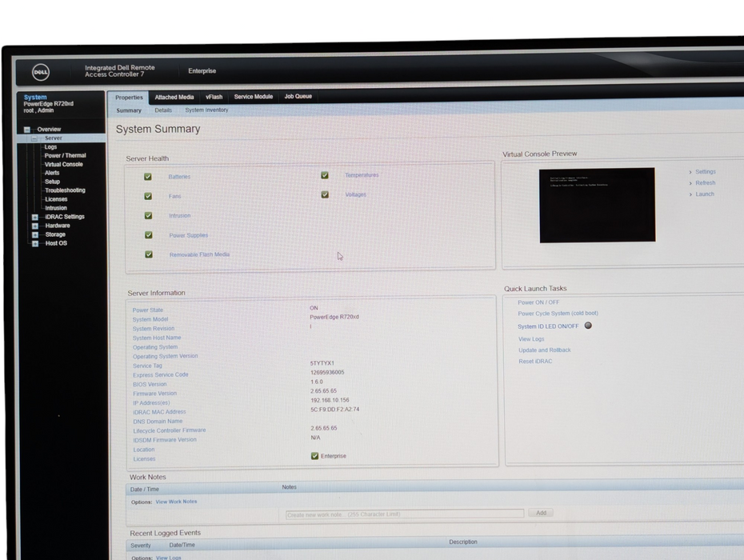Viewport: 744px width, 560px height.
Task: Click the Fans health status checkmark icon
Action: 148,196
